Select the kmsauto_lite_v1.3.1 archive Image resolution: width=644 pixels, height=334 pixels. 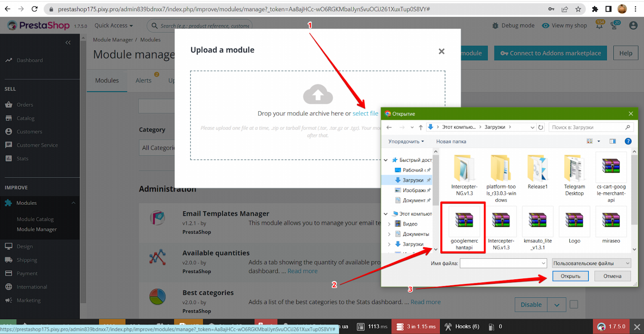pos(538,228)
